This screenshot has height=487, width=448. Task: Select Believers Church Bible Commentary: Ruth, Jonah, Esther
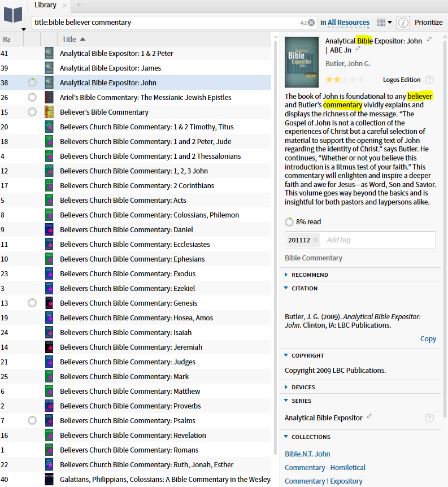(136, 464)
